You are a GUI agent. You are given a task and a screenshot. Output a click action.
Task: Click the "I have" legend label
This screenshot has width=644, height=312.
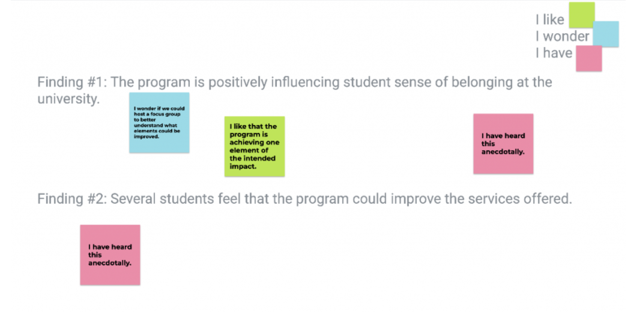(x=554, y=53)
